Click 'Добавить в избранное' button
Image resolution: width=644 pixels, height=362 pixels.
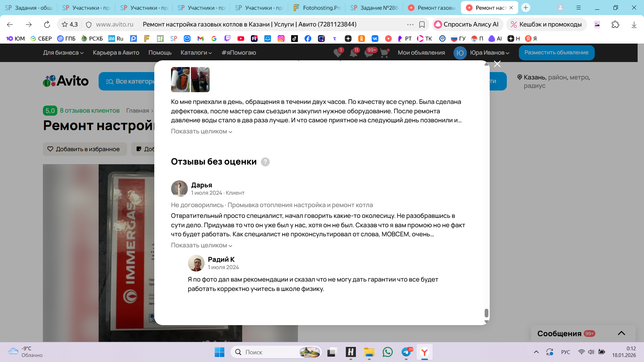click(x=85, y=149)
